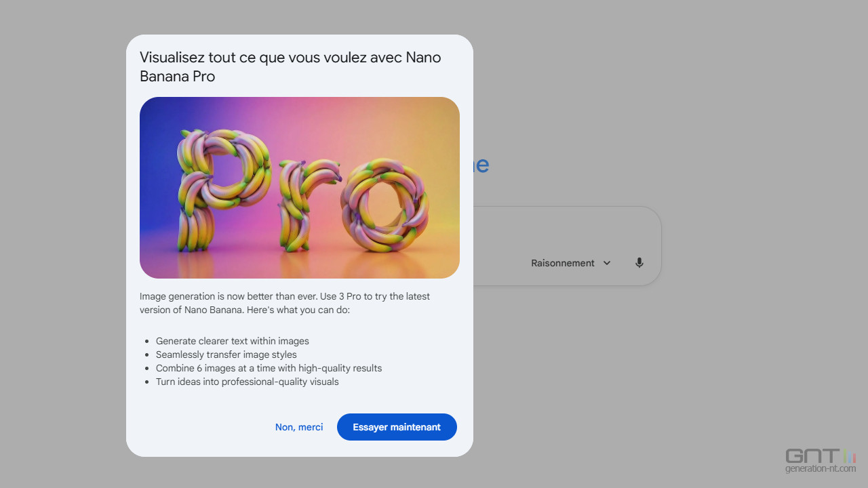Viewport: 868px width, 488px height.
Task: Open the Raisonnement model selector
Action: coord(563,263)
